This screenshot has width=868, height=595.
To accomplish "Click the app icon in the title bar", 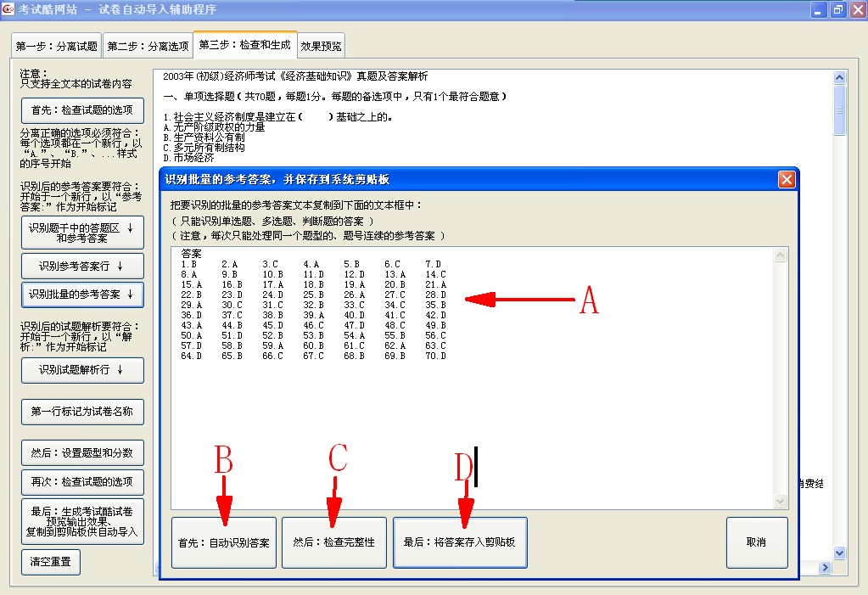I will click(8, 9).
